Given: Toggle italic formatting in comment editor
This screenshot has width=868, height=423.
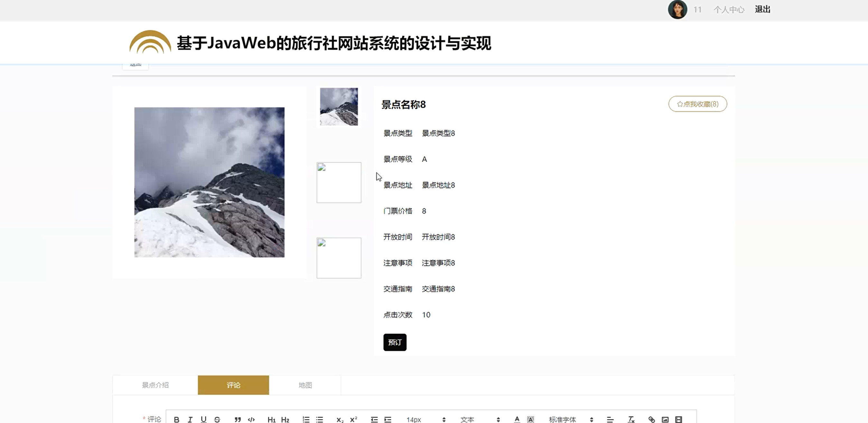Looking at the screenshot, I should [x=190, y=419].
